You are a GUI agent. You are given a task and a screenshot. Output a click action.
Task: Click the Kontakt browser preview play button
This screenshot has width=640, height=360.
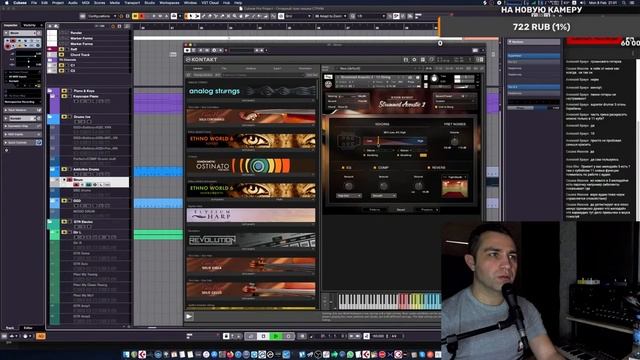[189, 316]
